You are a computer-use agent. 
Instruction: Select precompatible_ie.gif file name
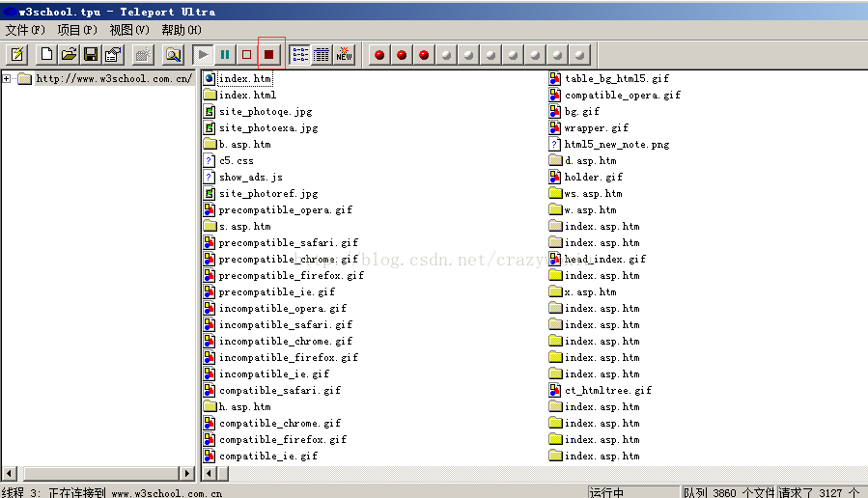coord(277,291)
